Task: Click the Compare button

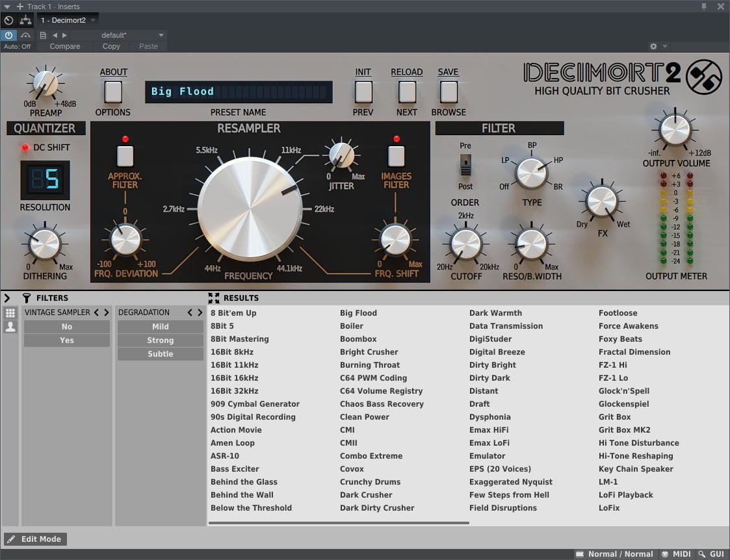Action: (x=65, y=46)
